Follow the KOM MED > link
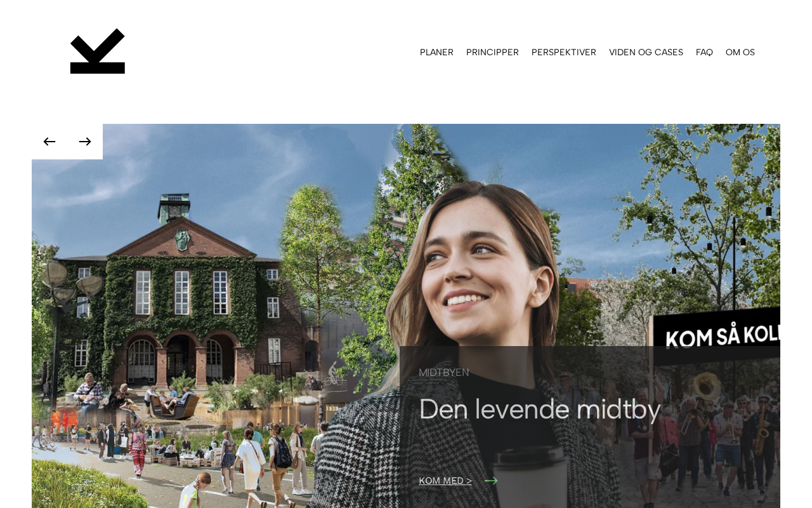 pyautogui.click(x=445, y=481)
